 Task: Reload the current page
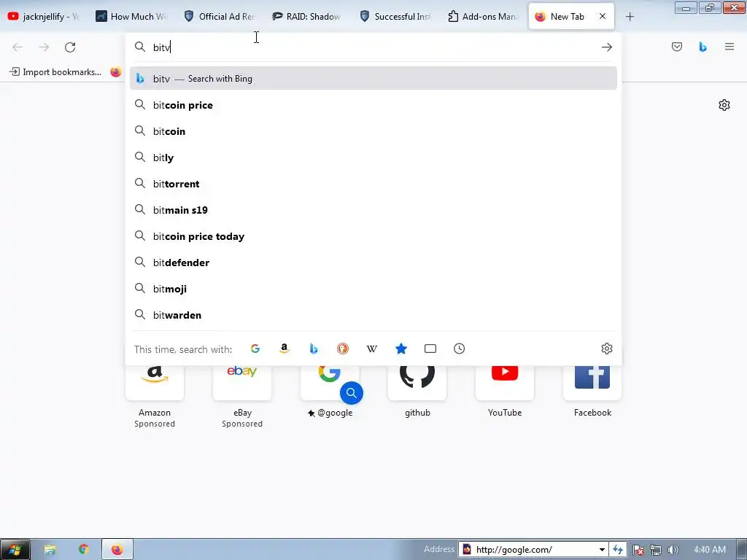(70, 47)
